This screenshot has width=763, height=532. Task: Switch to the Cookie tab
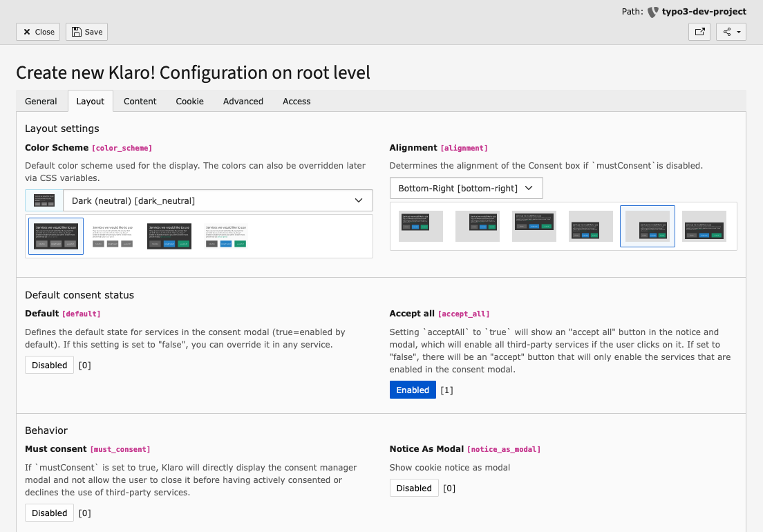pos(189,102)
